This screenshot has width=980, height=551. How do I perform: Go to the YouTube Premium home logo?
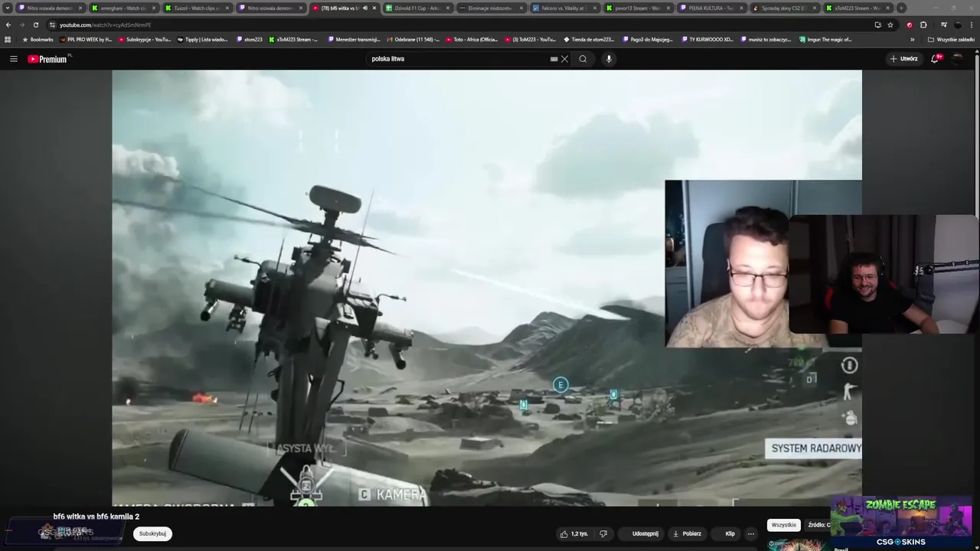[49, 59]
